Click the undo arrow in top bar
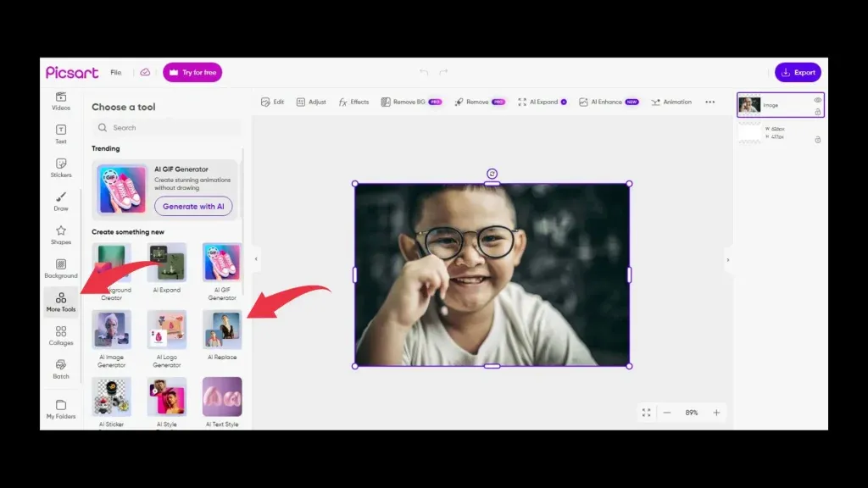 424,72
